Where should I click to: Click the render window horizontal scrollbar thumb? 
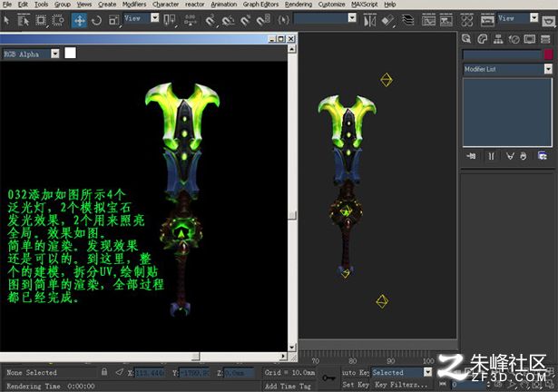tap(195, 356)
